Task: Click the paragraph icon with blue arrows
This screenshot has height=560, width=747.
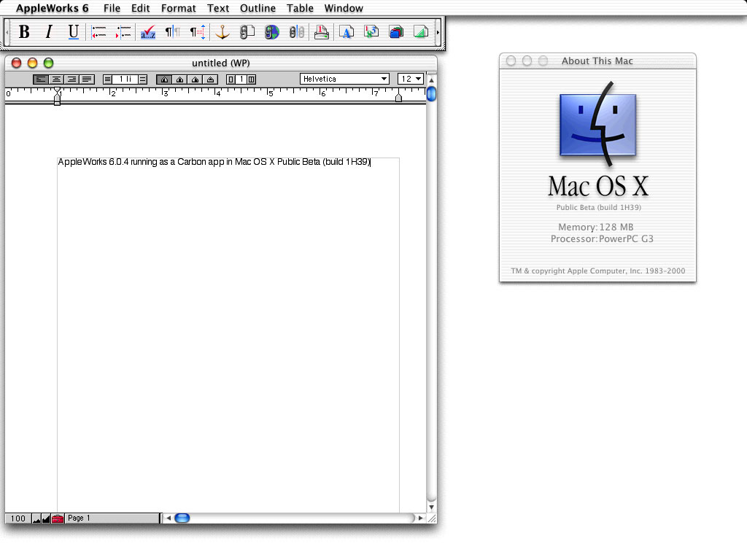Action: click(x=198, y=32)
